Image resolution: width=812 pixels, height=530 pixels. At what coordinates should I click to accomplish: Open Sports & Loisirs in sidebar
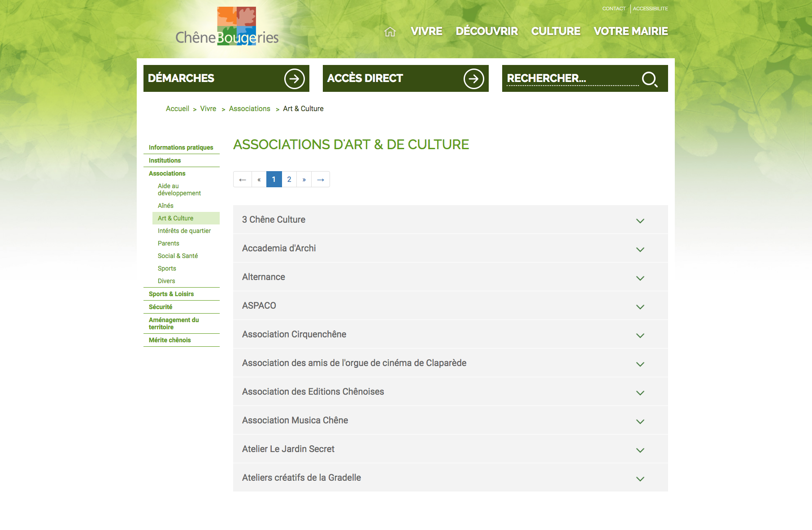(x=171, y=294)
